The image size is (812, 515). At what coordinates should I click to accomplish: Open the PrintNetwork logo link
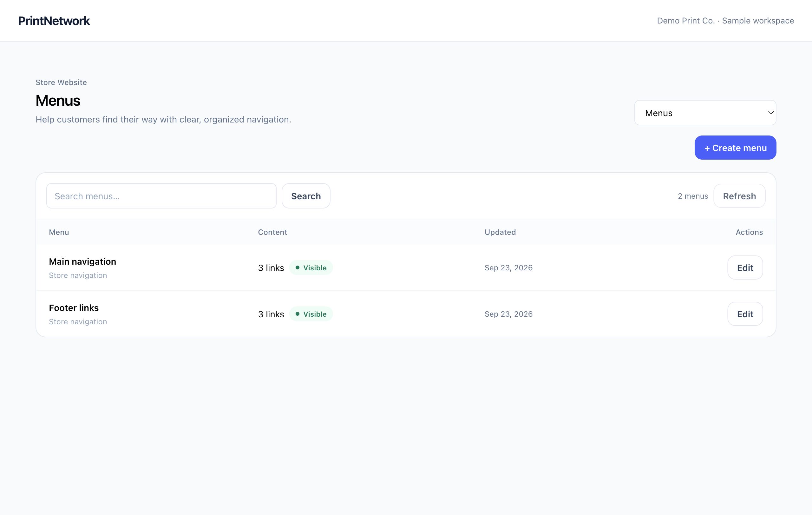(54, 21)
